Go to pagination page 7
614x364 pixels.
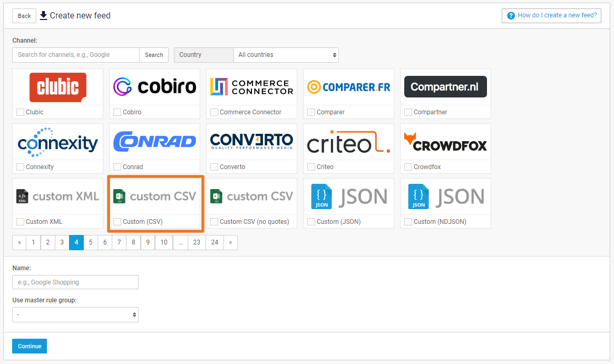(x=119, y=242)
